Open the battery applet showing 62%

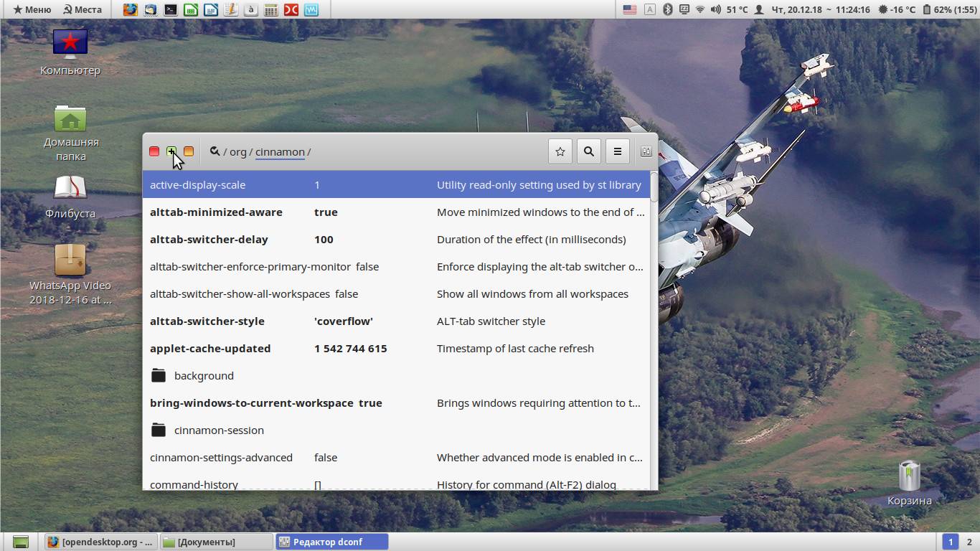[950, 9]
